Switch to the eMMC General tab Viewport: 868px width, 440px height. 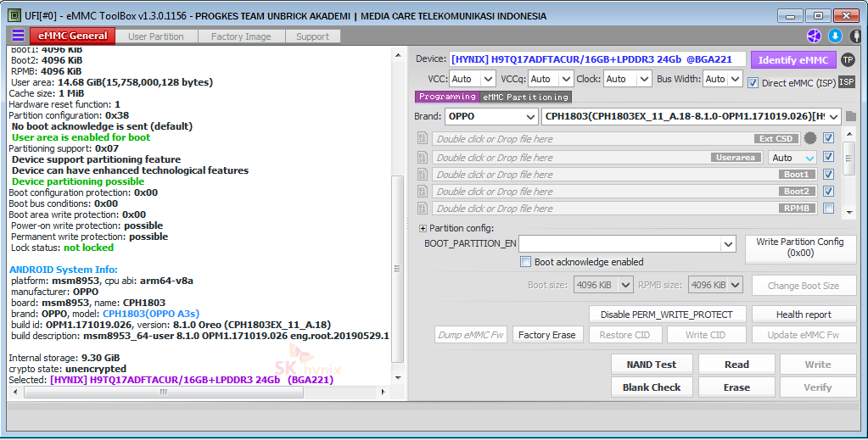pos(72,36)
